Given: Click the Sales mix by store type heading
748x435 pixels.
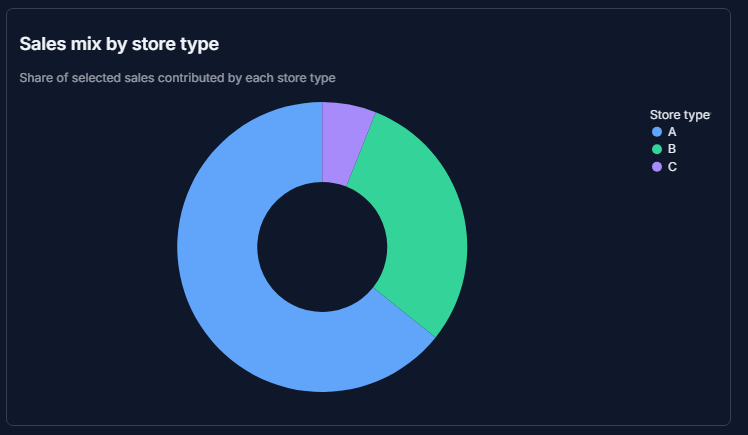Looking at the screenshot, I should point(119,44).
